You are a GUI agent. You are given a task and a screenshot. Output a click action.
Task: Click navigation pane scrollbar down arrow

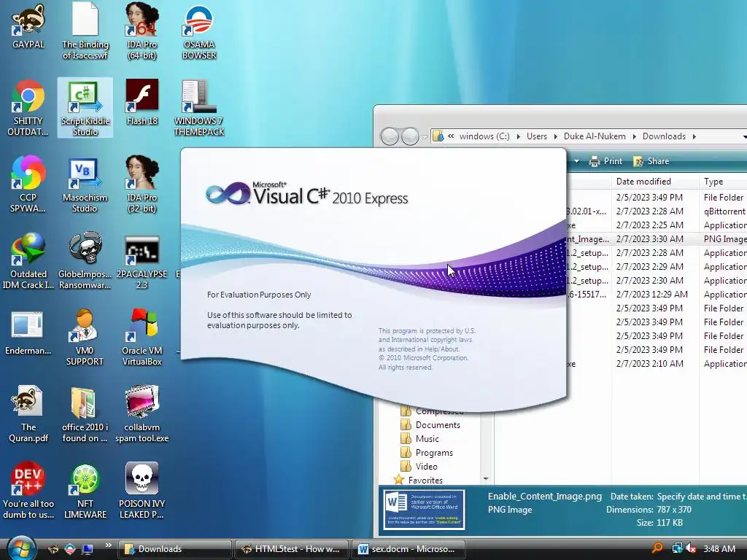[x=486, y=478]
